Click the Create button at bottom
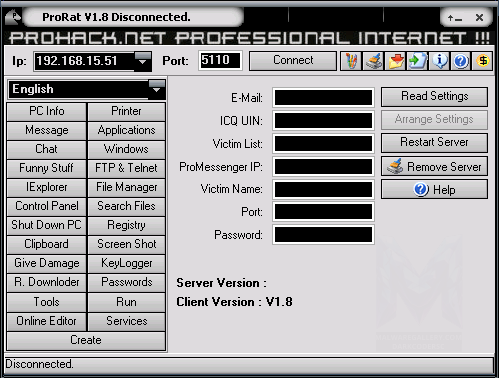Screen dimensions: 499x378 coord(86,340)
